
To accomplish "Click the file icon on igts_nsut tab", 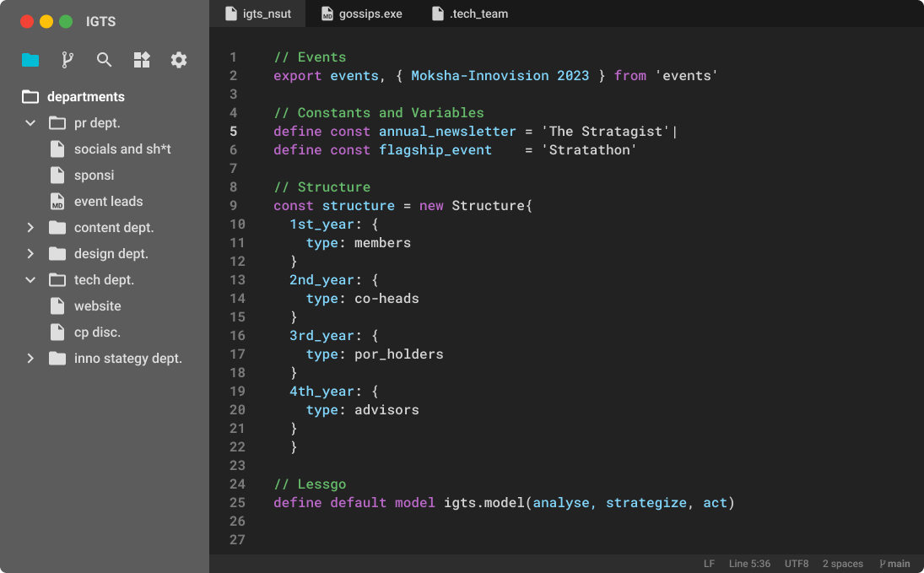I will coord(231,14).
